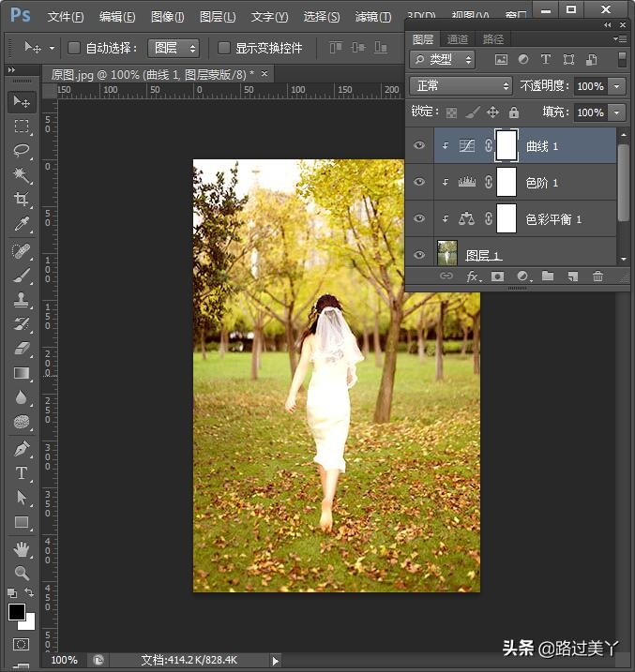Open the 类型 layer filter dropdown
635x672 pixels.
443,60
